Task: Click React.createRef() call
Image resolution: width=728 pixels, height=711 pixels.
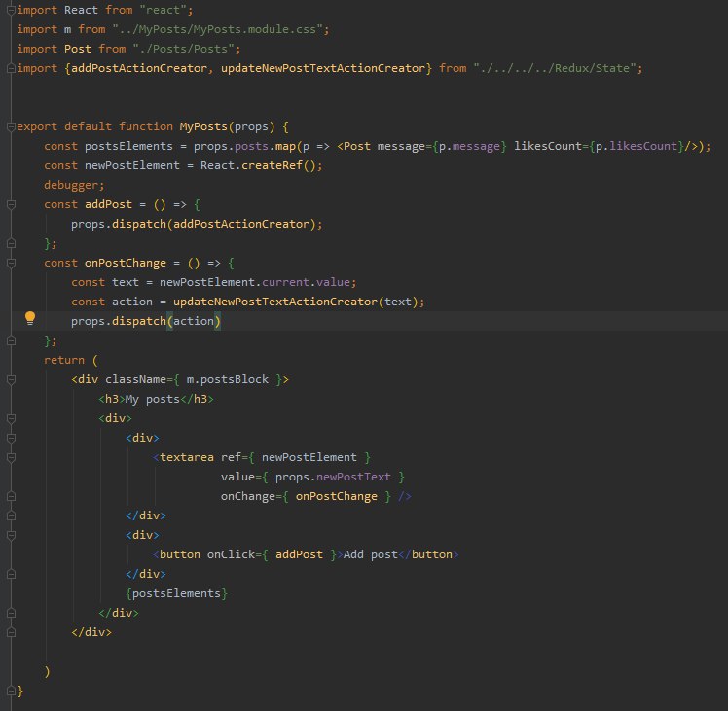Action: point(258,165)
